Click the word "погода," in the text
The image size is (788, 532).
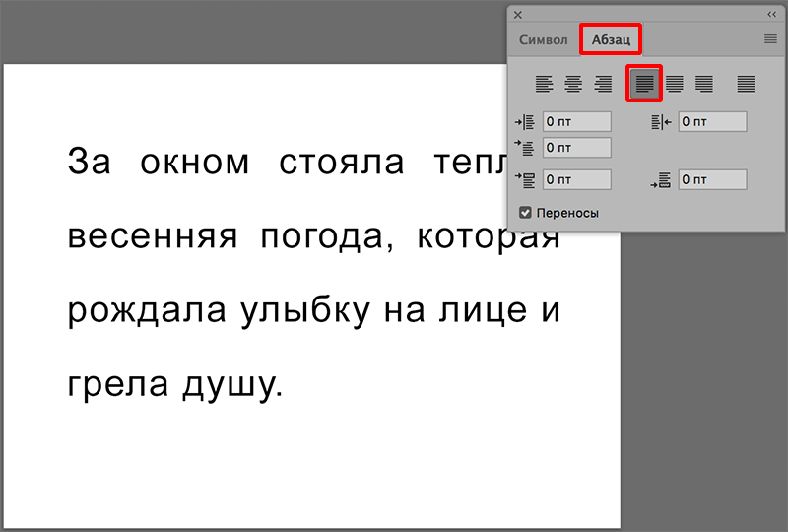coord(327,238)
